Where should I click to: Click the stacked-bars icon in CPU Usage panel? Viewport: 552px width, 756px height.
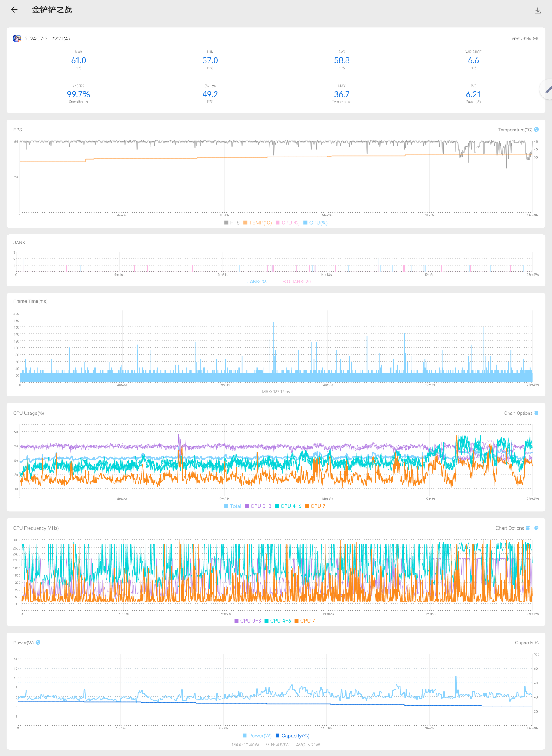click(x=536, y=413)
